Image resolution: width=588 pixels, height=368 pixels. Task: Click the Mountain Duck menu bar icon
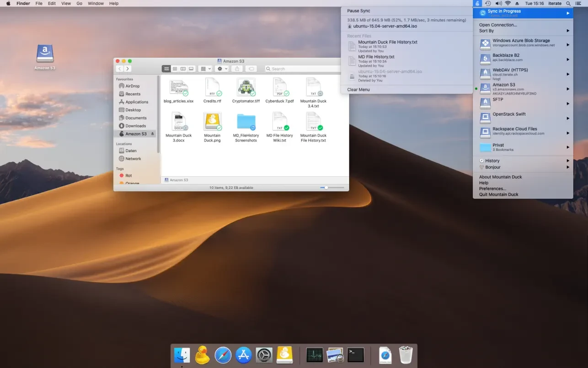tap(478, 3)
